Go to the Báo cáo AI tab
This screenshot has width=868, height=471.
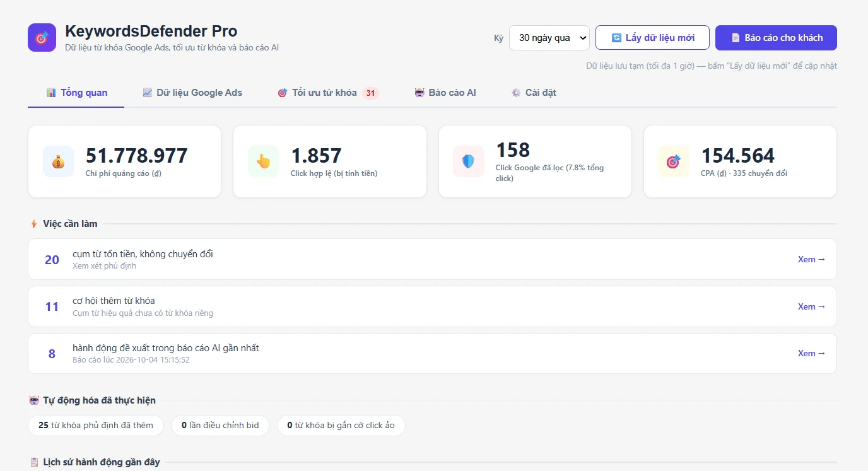tap(445, 93)
